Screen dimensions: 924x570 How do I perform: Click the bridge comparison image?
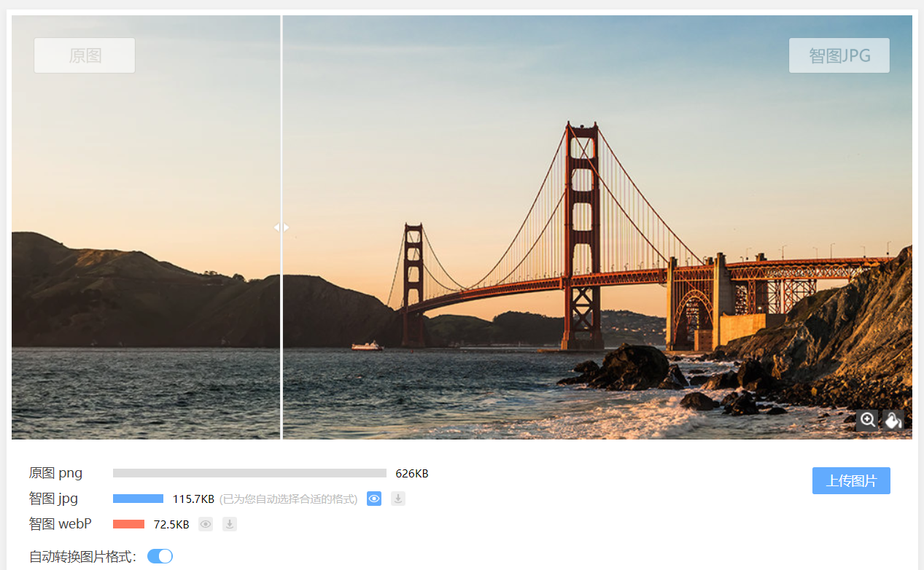pyautogui.click(x=462, y=227)
